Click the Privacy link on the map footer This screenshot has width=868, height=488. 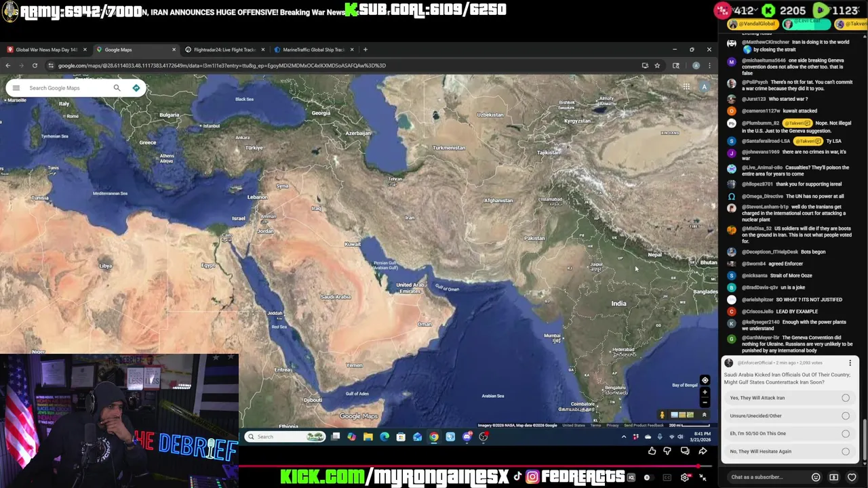click(612, 425)
